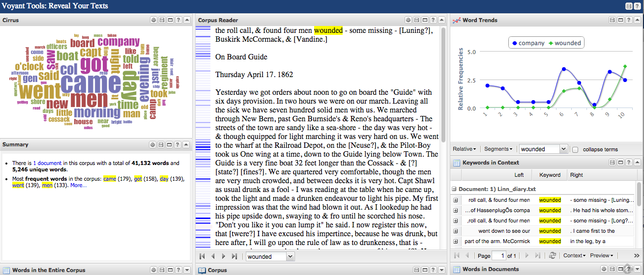Export the Corpus Reader panel
The image size is (644, 275).
(x=416, y=20)
